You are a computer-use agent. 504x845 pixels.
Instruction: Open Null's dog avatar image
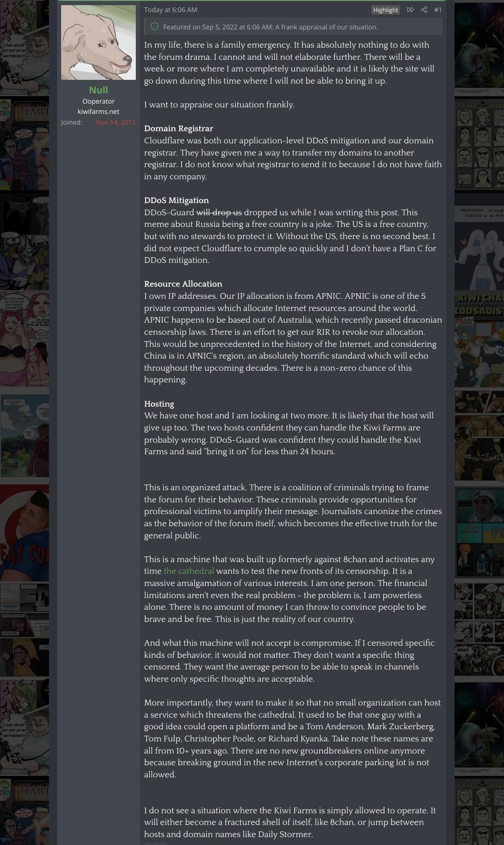[x=98, y=42]
